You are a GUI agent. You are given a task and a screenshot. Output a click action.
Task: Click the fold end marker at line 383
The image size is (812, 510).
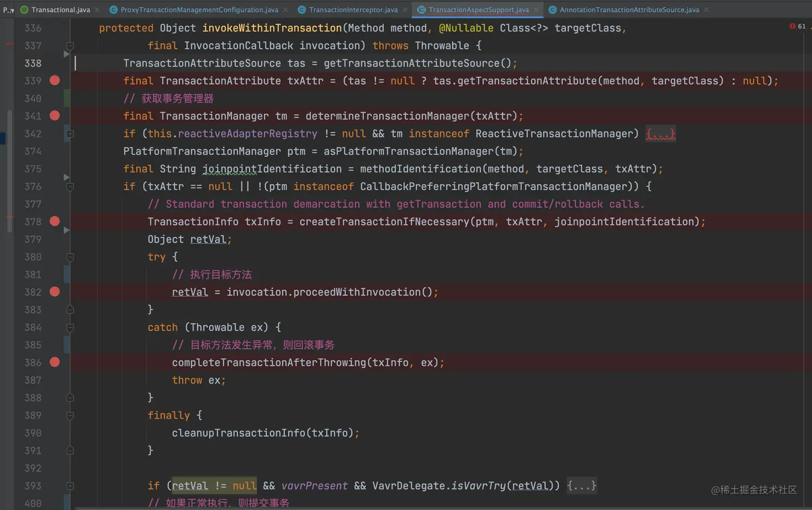(x=70, y=310)
